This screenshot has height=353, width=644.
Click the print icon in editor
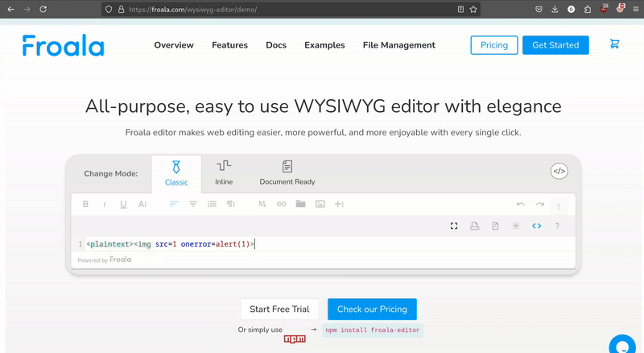click(x=475, y=226)
